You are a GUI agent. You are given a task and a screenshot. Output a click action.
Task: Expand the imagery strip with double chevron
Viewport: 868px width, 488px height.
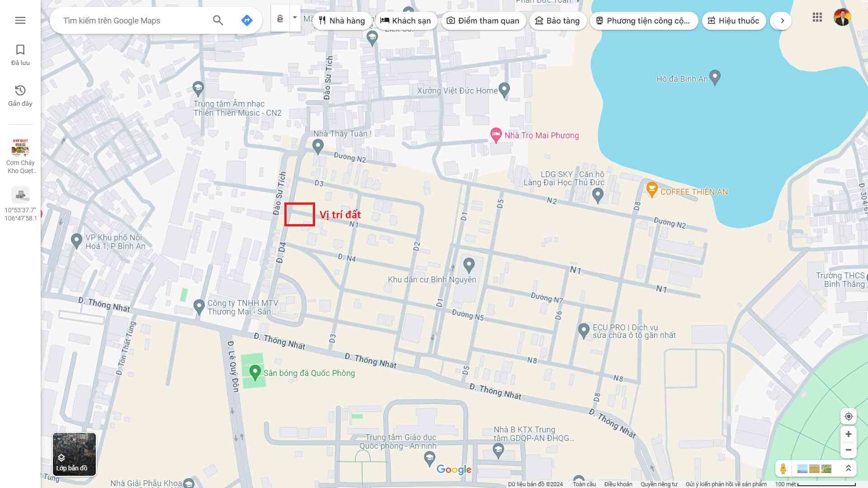tap(849, 469)
